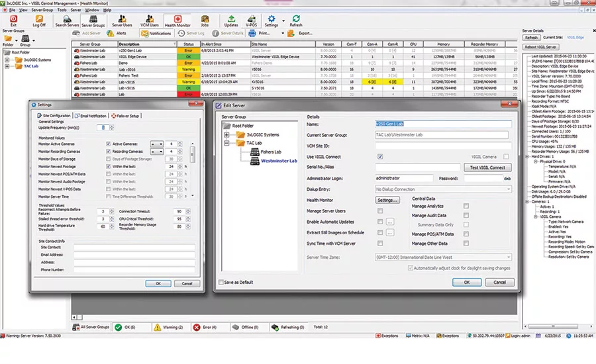This screenshot has width=596, height=364.
Task: Toggle Use VIGIL Connect checkbox
Action: point(380,157)
